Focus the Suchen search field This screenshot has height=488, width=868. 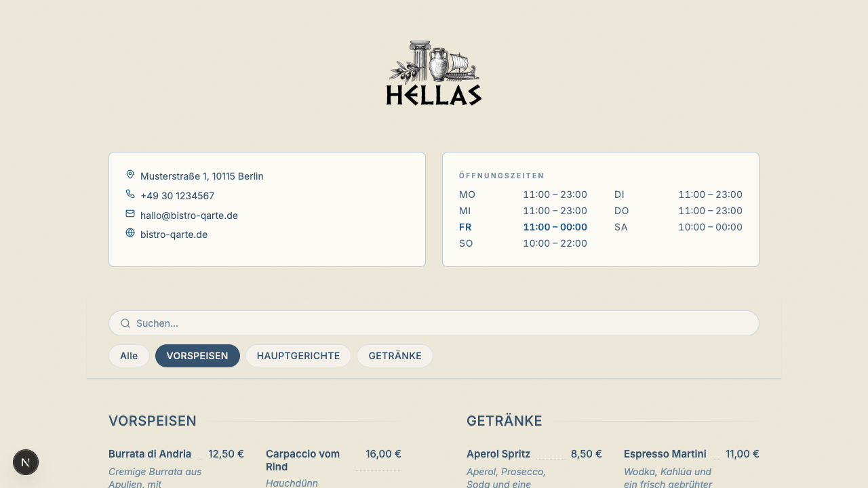[x=434, y=323]
